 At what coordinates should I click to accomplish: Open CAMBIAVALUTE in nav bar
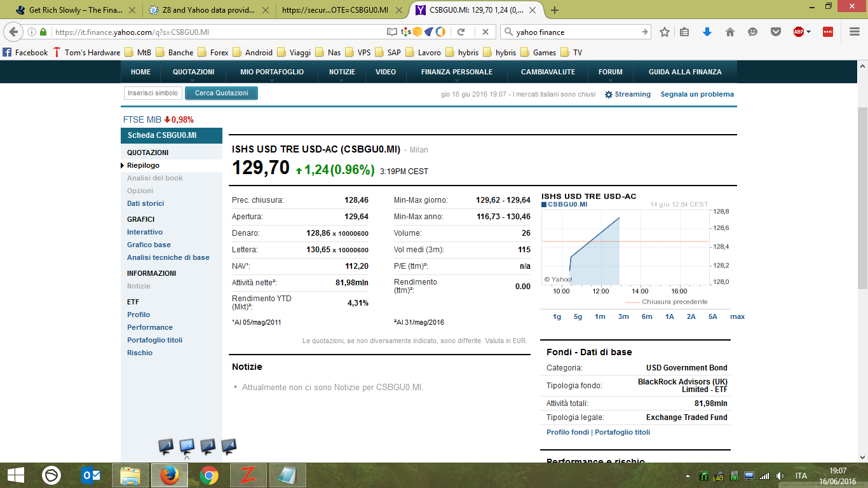coord(548,72)
